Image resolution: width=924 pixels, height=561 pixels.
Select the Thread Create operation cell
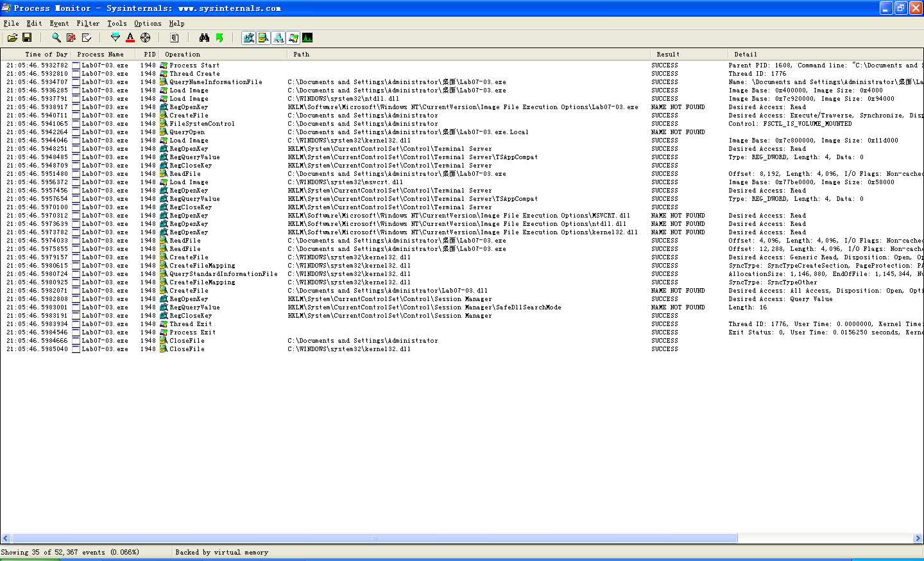tap(194, 74)
